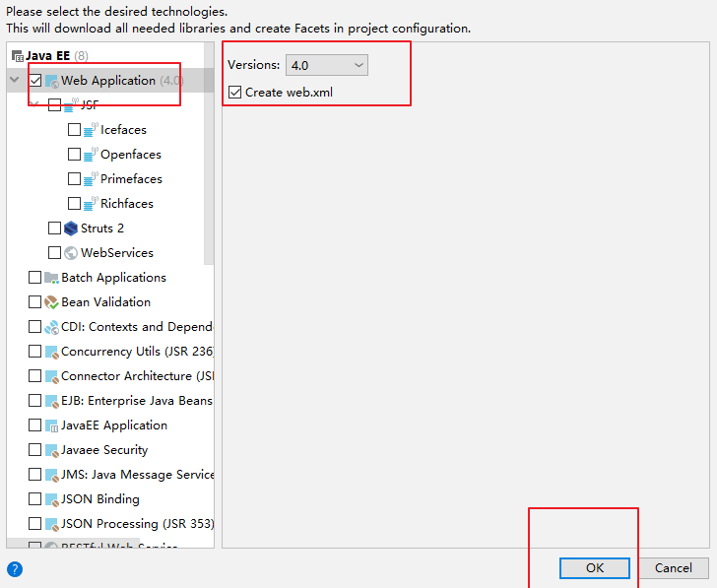
Task: Click the Bean Validation icon
Action: (51, 302)
